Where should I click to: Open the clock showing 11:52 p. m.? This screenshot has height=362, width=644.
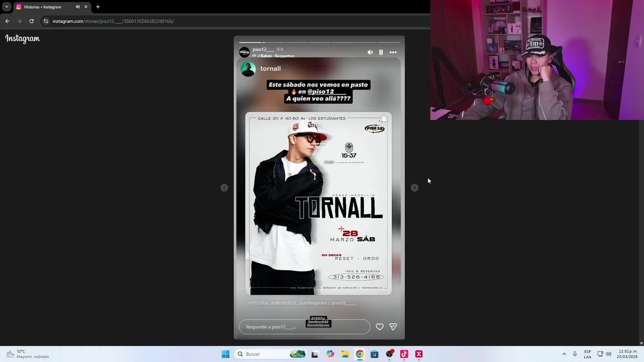(628, 354)
